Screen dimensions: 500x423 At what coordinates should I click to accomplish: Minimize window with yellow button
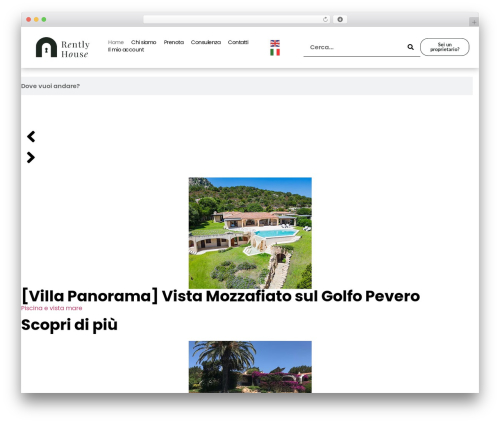pyautogui.click(x=36, y=20)
